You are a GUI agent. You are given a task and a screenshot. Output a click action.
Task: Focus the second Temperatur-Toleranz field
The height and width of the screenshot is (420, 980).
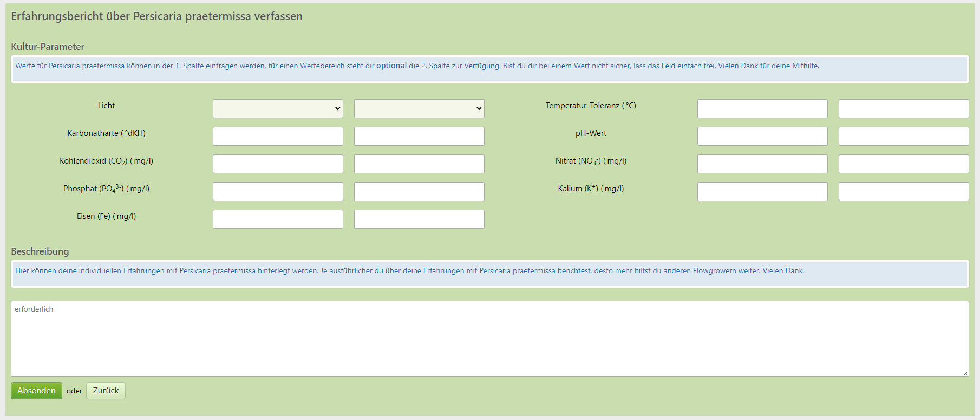[x=904, y=108]
